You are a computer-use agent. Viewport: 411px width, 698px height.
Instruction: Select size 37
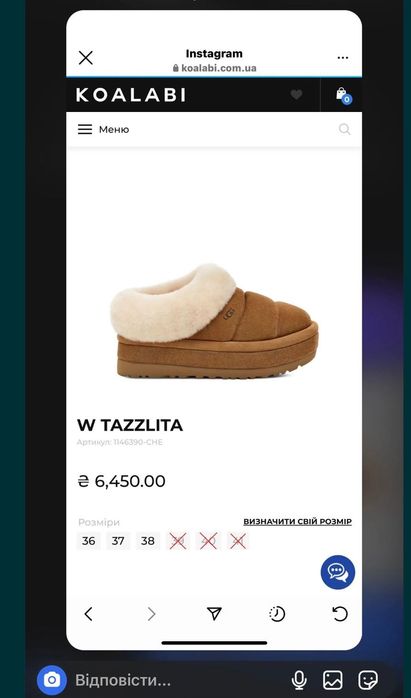(118, 541)
